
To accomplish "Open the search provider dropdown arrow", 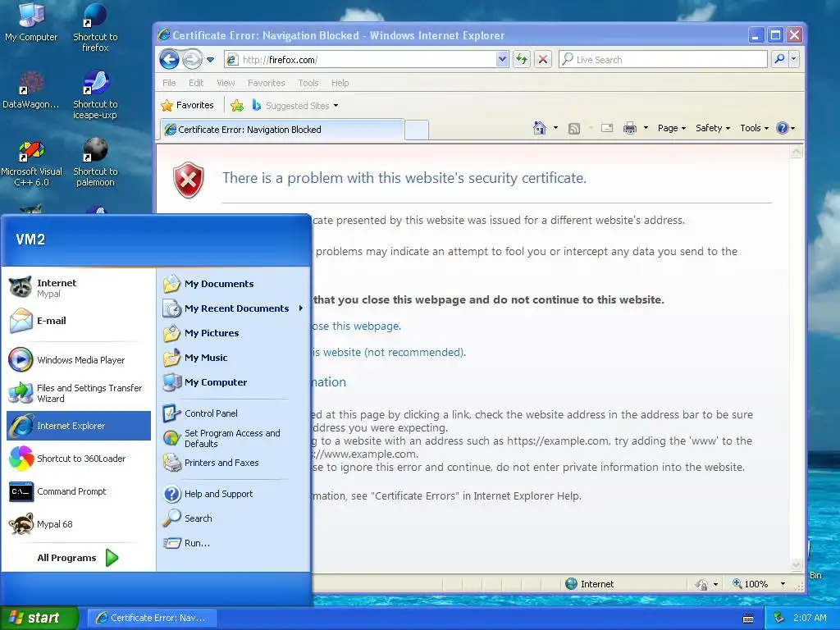I will (794, 59).
